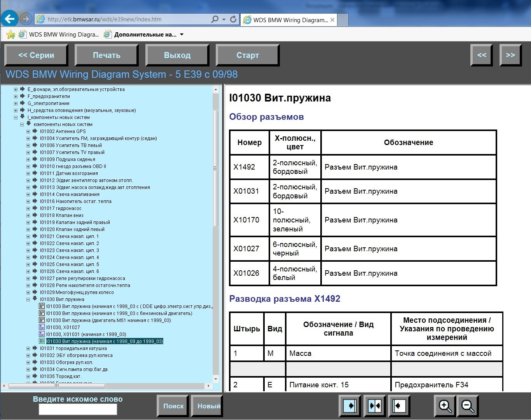Click arrow icon beside I01031 тороидальная катушка
Screen dimensions: 531x420
tap(35, 348)
